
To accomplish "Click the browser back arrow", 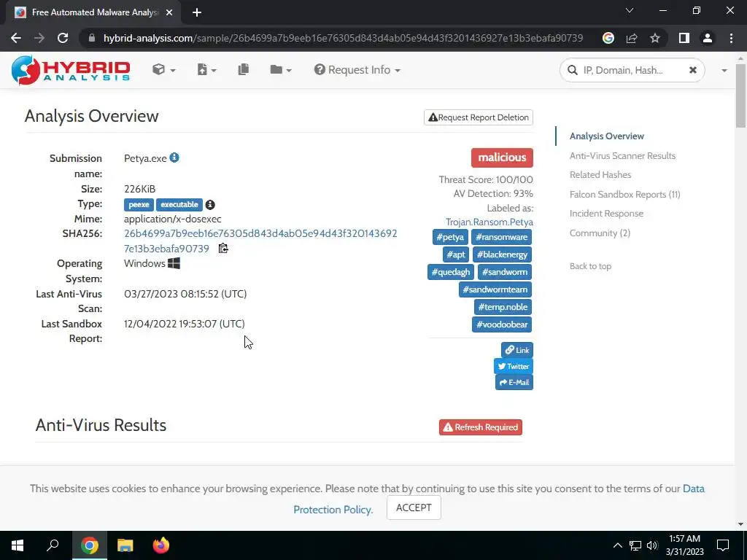I will click(16, 38).
